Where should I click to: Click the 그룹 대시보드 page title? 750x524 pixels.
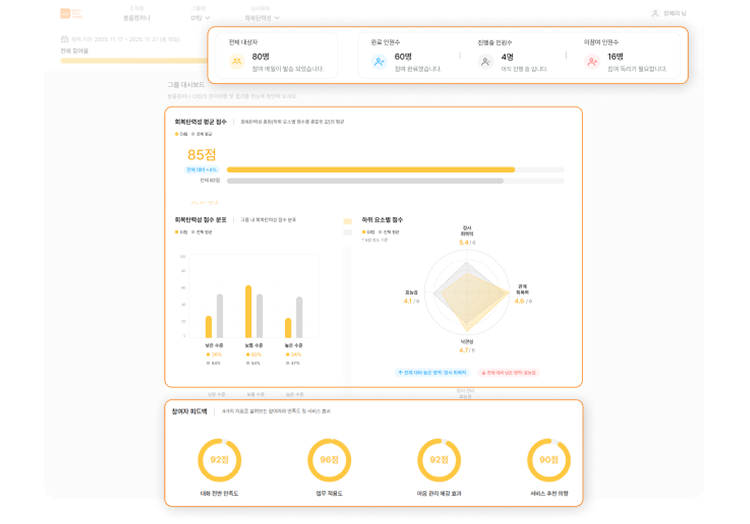point(186,85)
